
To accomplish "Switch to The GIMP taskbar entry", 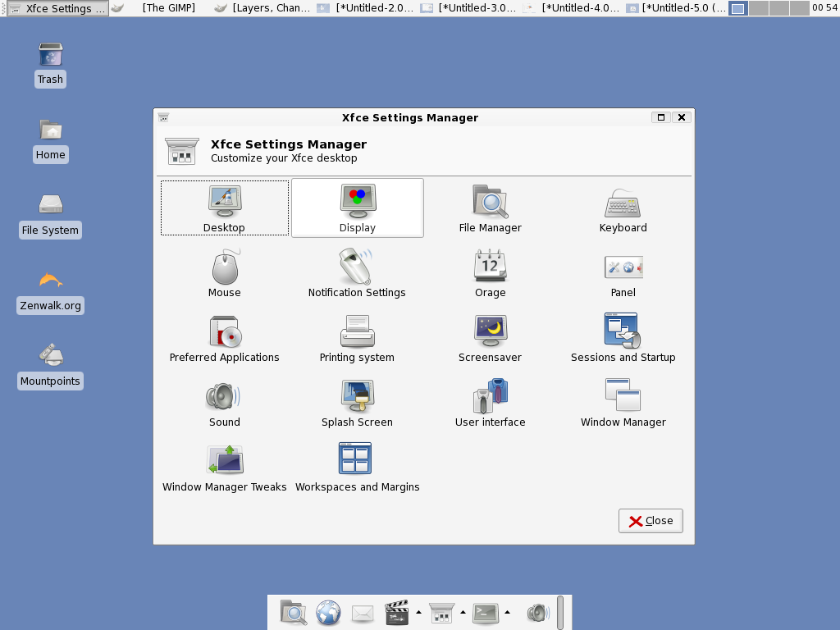I will pyautogui.click(x=158, y=8).
